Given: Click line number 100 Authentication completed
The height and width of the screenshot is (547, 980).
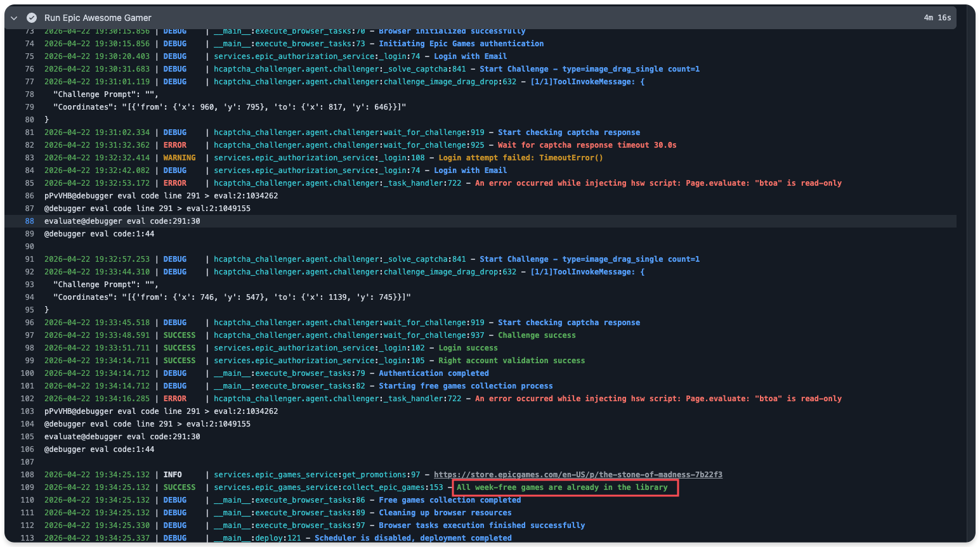Looking at the screenshot, I should 27,373.
